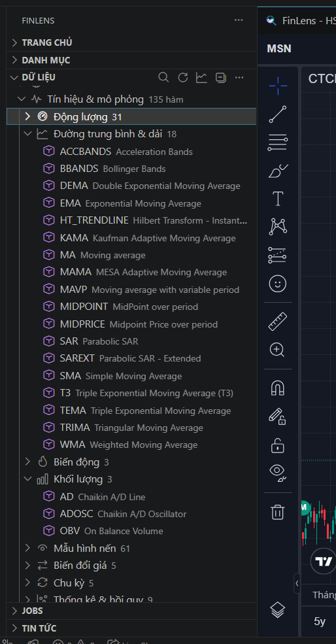Select TEMA Triple Exponential Moving Average

coord(131,411)
